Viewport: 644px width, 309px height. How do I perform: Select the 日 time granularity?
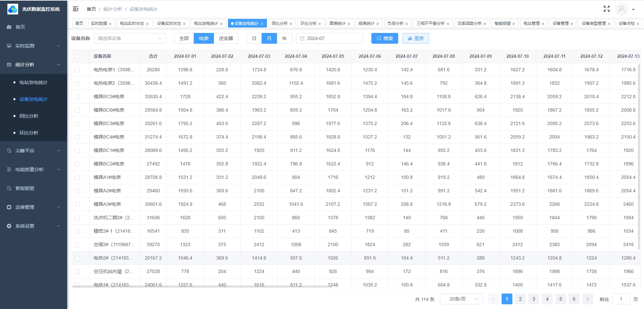(254, 38)
